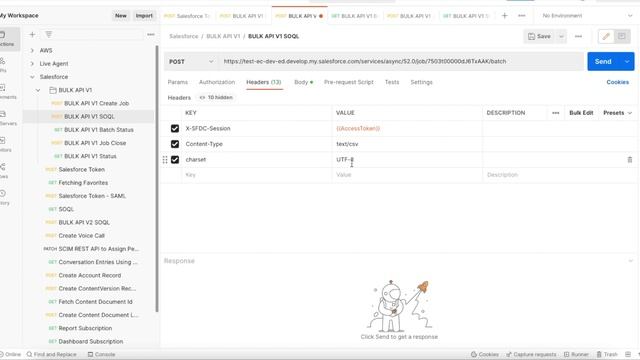Switch to the Pre-request Script tab

[x=349, y=82]
